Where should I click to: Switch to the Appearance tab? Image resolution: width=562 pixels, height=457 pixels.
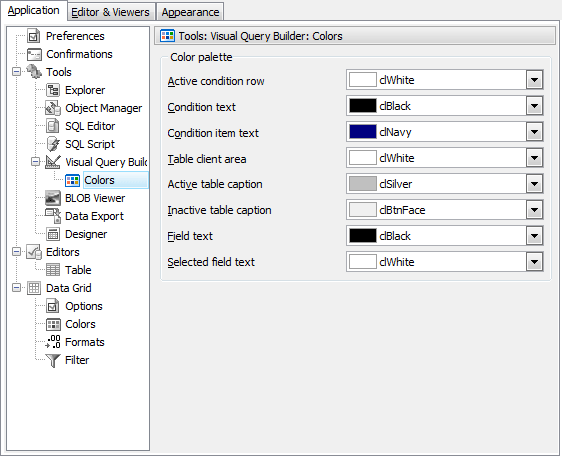(x=190, y=12)
